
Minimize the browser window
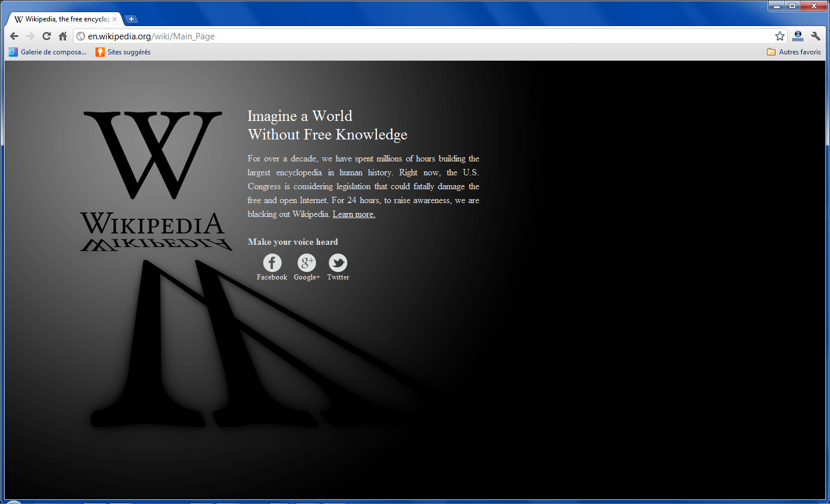point(777,6)
